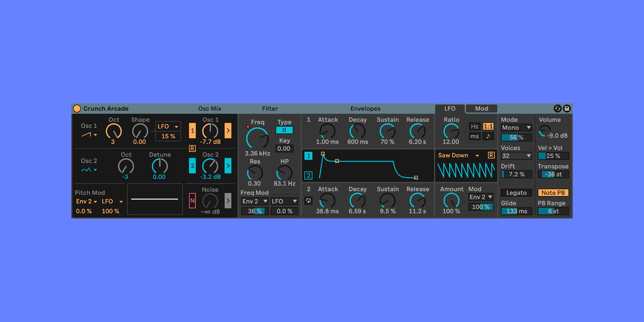Image resolution: width=644 pixels, height=322 pixels.
Task: Click the filter Freq knob
Action: click(258, 138)
